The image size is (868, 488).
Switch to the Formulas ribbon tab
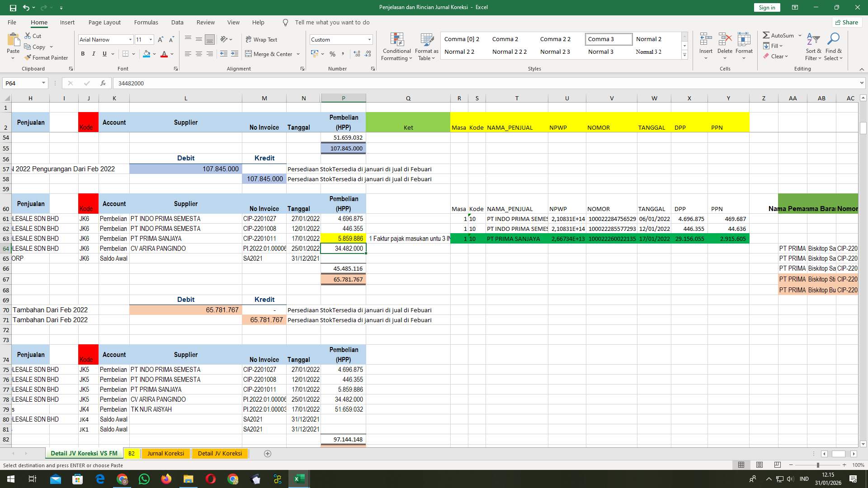click(146, 22)
